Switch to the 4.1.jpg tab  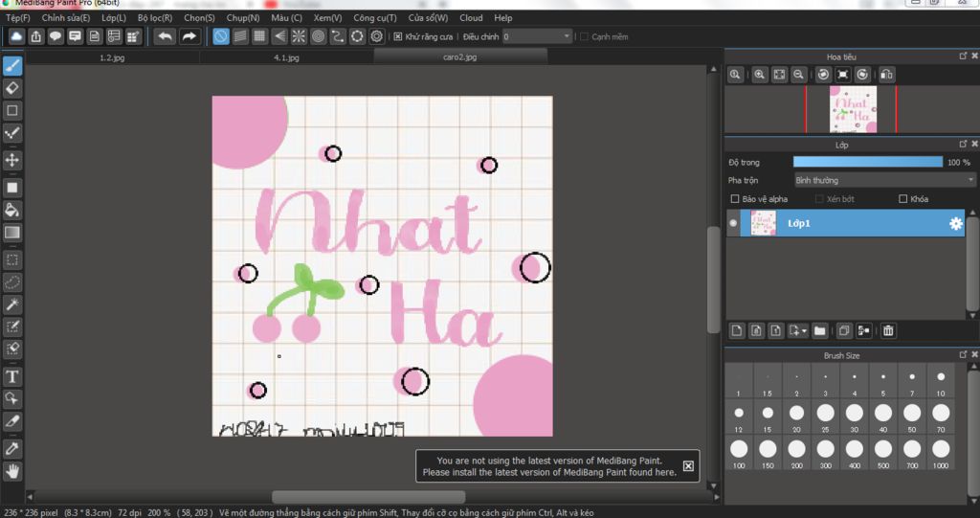tap(286, 56)
